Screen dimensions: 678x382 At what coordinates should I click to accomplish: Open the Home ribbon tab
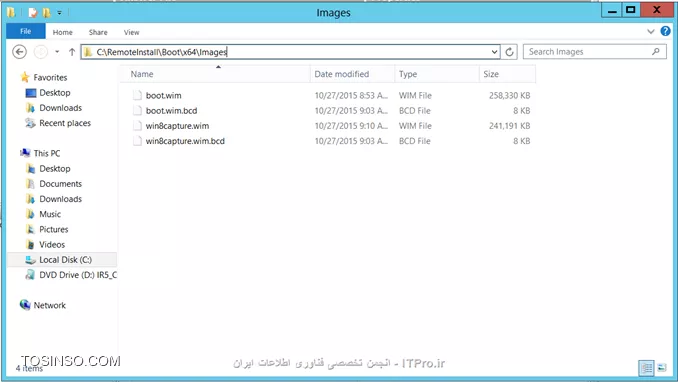(63, 32)
